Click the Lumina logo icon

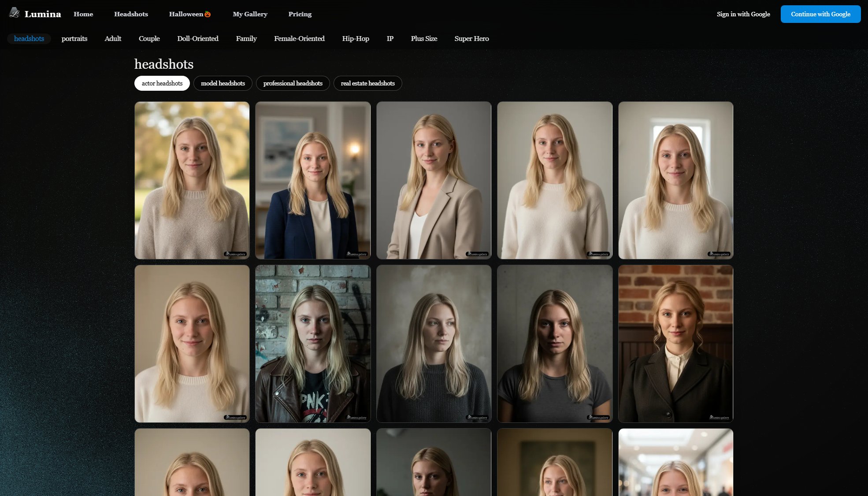(15, 13)
